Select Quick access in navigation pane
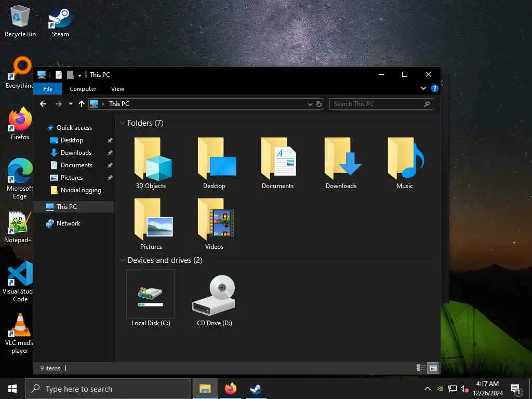 (74, 128)
